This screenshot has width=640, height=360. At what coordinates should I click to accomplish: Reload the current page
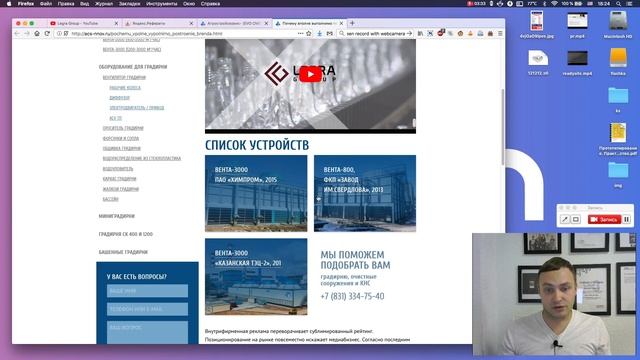click(47, 33)
